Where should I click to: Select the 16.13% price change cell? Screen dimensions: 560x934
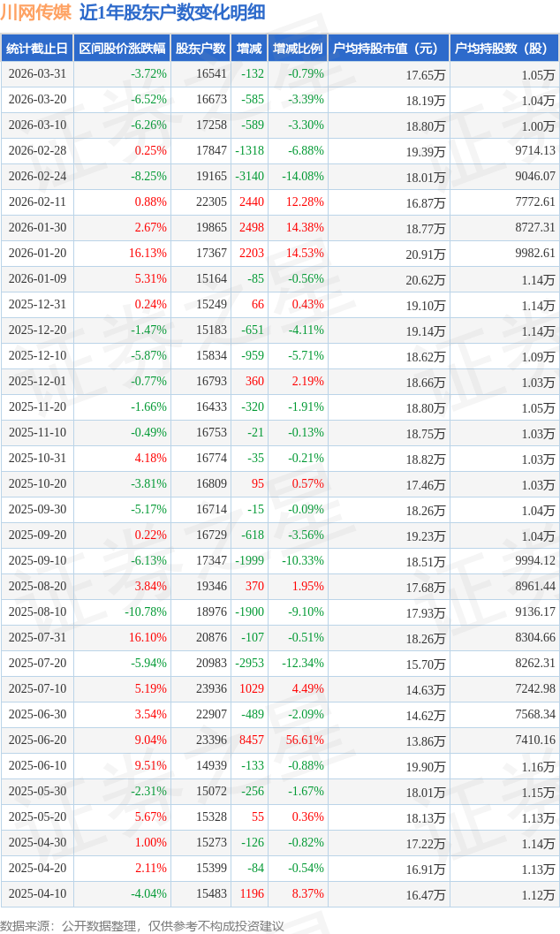click(148, 254)
